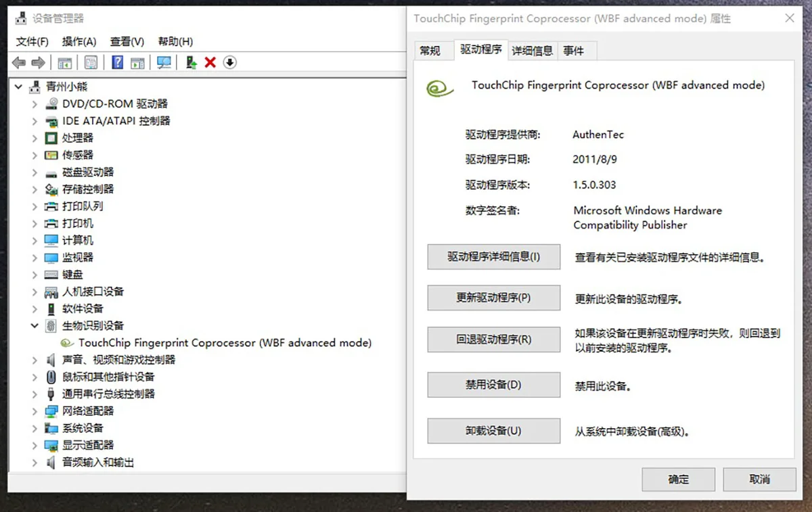Expand the 显示适配器 category
Viewport: 812px width, 512px height.
(x=35, y=445)
